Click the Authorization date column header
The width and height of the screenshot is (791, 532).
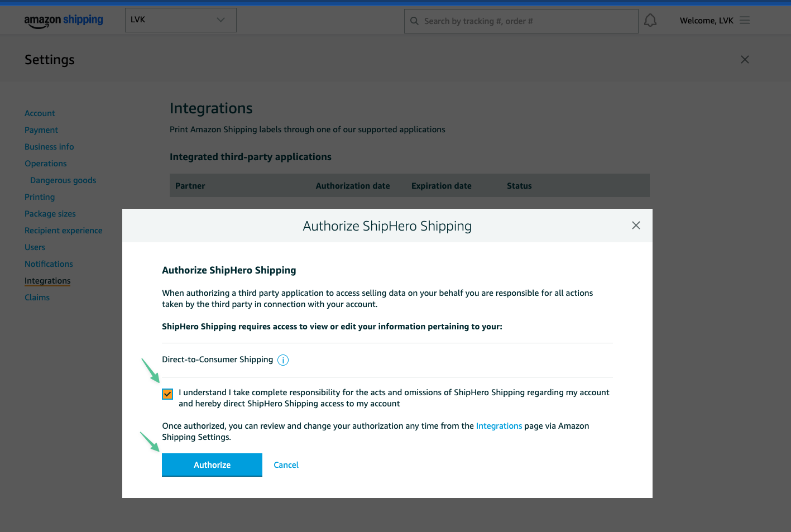[353, 186]
